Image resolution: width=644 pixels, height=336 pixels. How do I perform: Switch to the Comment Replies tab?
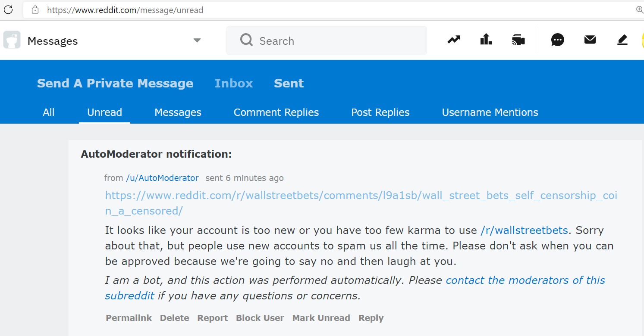(x=276, y=112)
